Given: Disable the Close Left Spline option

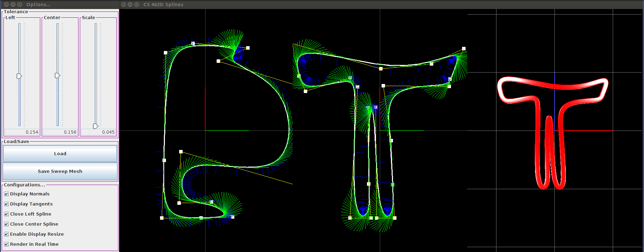Looking at the screenshot, I should (x=6, y=214).
